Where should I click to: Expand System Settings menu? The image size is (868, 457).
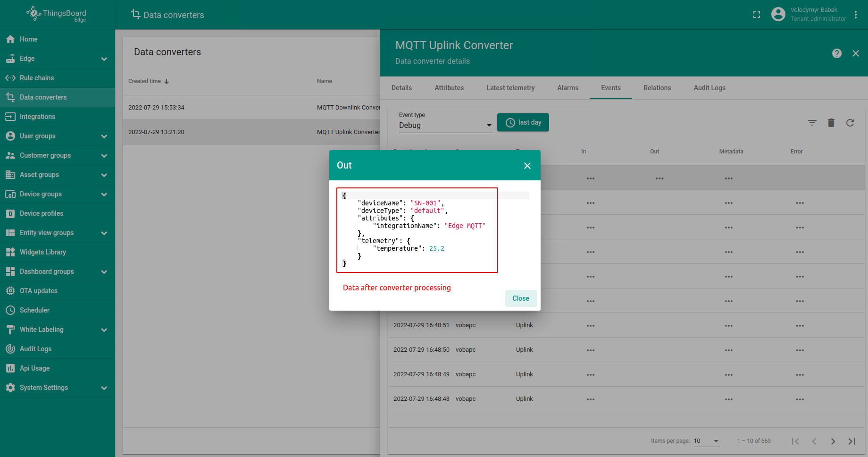(104, 388)
